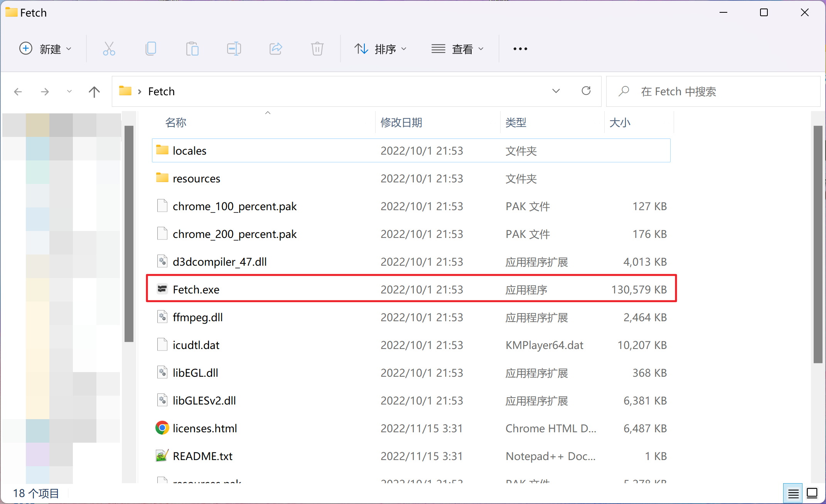This screenshot has height=504, width=826.
Task: Open the 新建 (New) dropdown
Action: point(46,49)
